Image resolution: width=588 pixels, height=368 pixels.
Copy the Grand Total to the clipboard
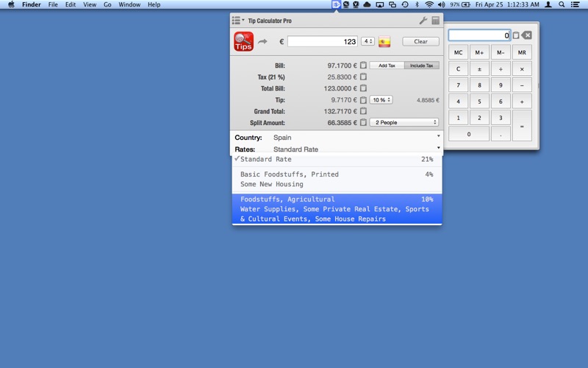click(363, 111)
